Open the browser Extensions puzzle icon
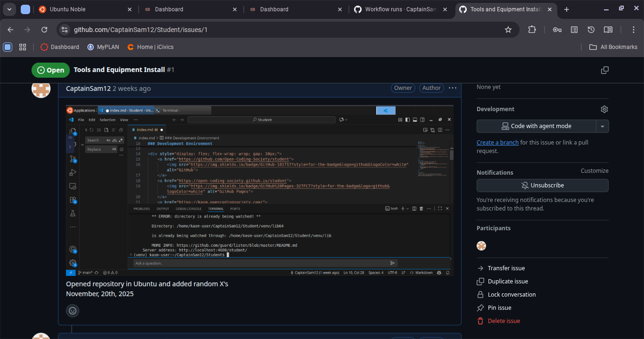The width and height of the screenshot is (644, 339). (532, 30)
